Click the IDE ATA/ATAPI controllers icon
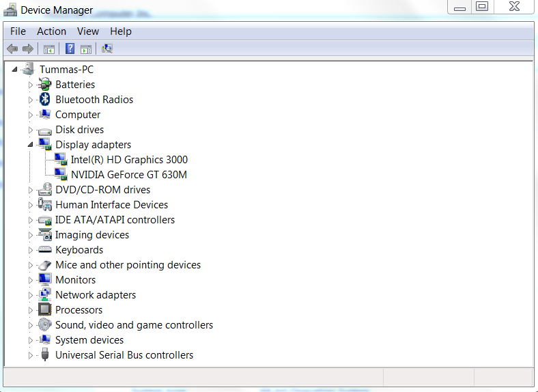The width and height of the screenshot is (538, 392). click(x=44, y=220)
